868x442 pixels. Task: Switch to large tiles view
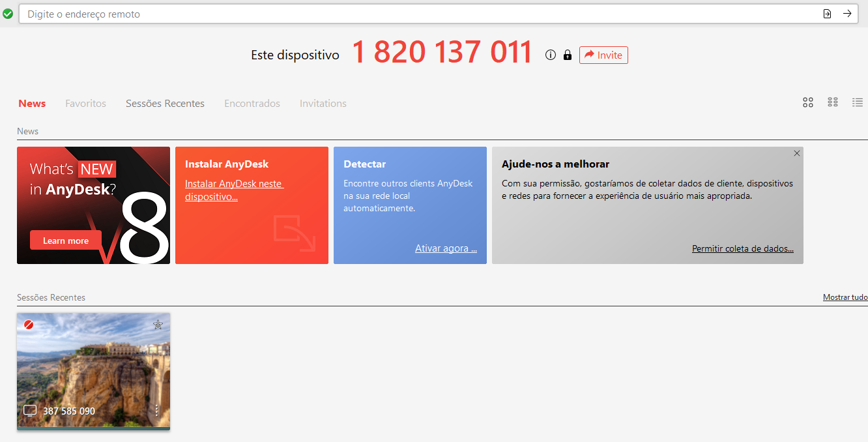(808, 102)
